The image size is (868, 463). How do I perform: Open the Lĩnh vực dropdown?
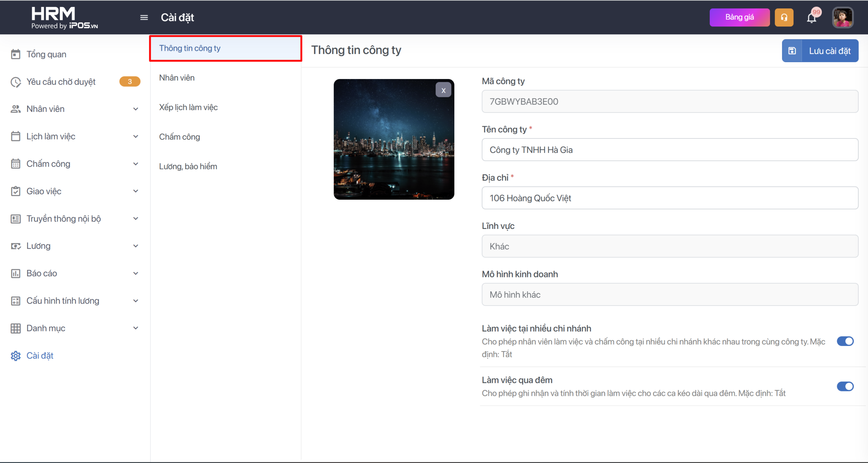[x=670, y=246]
